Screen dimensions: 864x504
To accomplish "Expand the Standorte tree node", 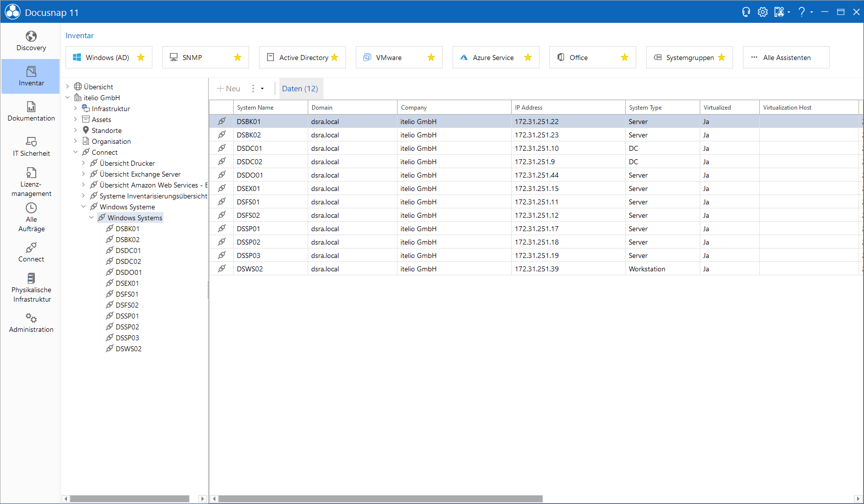I will 75,130.
